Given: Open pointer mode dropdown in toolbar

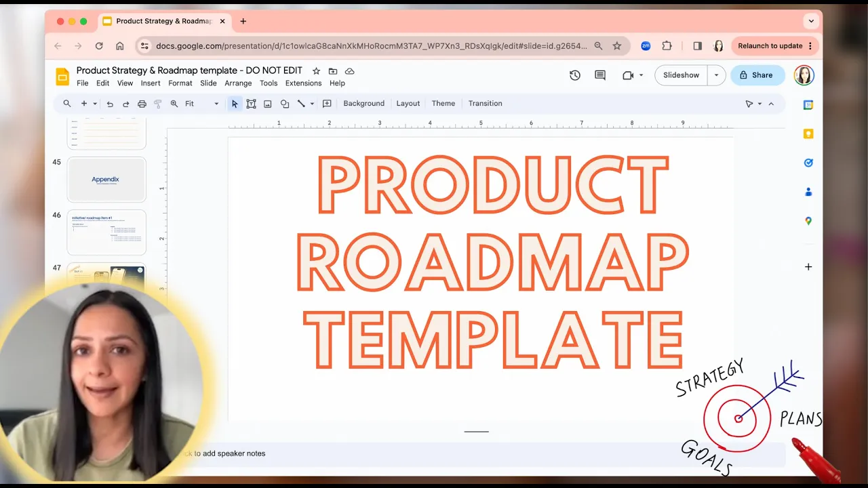Looking at the screenshot, I should coord(753,104).
